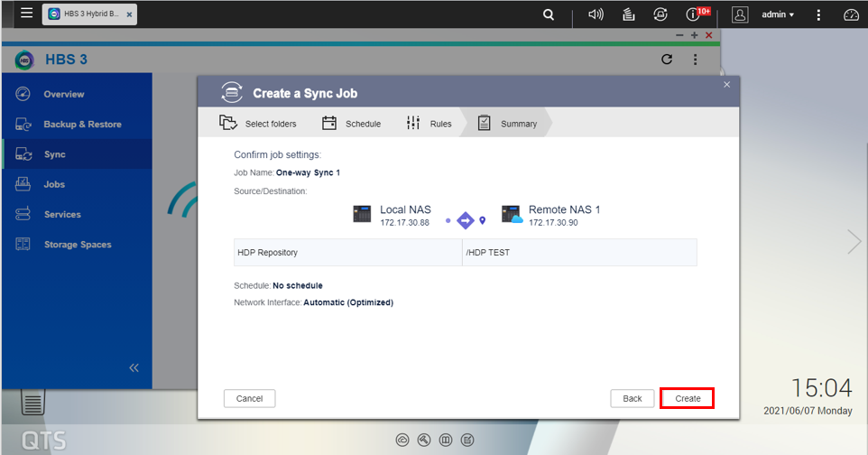Open Services in the sidebar
868x455 pixels.
pyautogui.click(x=77, y=214)
